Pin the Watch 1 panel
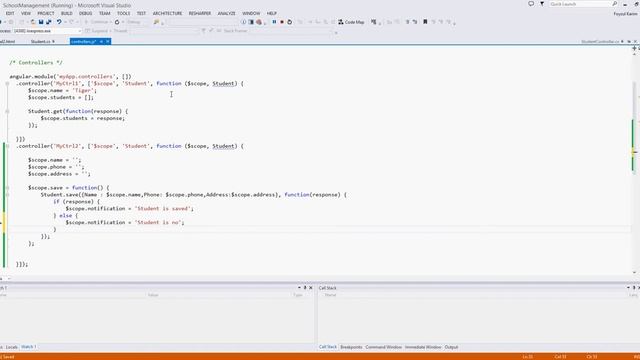 pyautogui.click(x=305, y=288)
